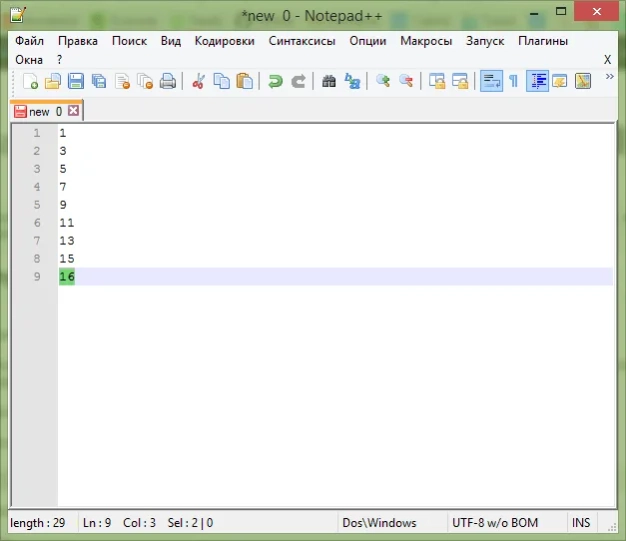This screenshot has height=541, width=626.
Task: Cut selection with the scissors icon
Action: 198,81
